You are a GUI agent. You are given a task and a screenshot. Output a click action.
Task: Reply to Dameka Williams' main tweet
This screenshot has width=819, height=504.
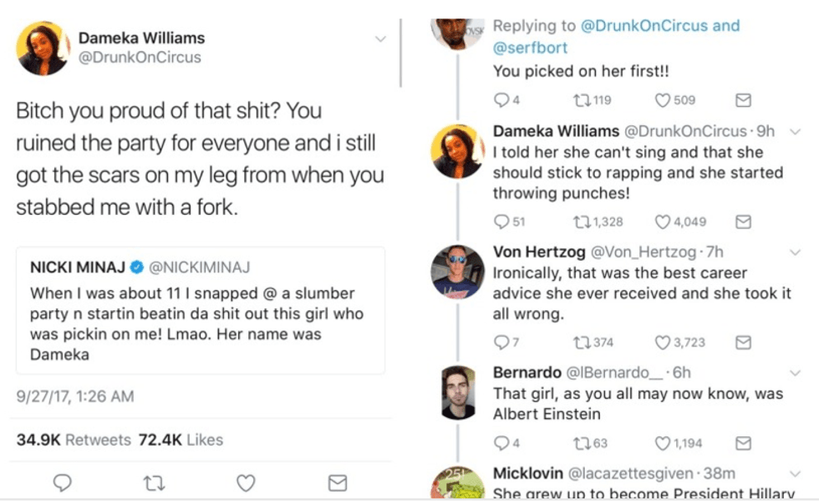click(62, 483)
